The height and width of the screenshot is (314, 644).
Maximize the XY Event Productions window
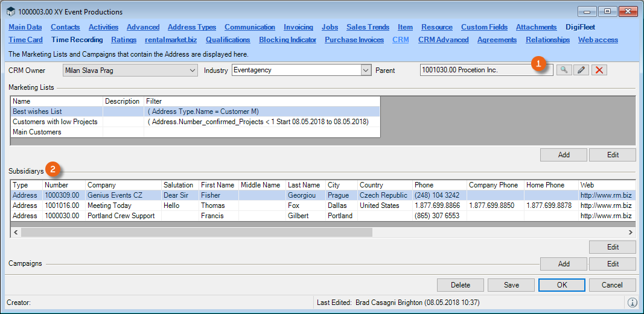(607, 11)
